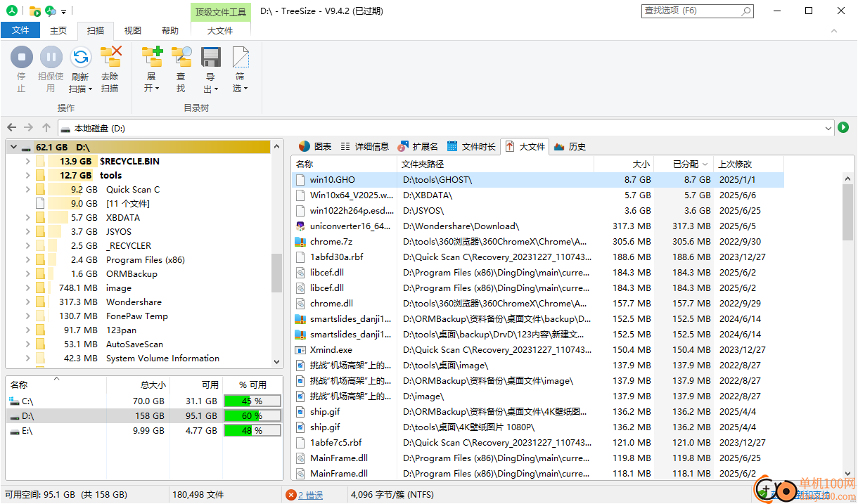Click the E:\ drive icon
This screenshot has width=858, height=504.
[x=14, y=431]
